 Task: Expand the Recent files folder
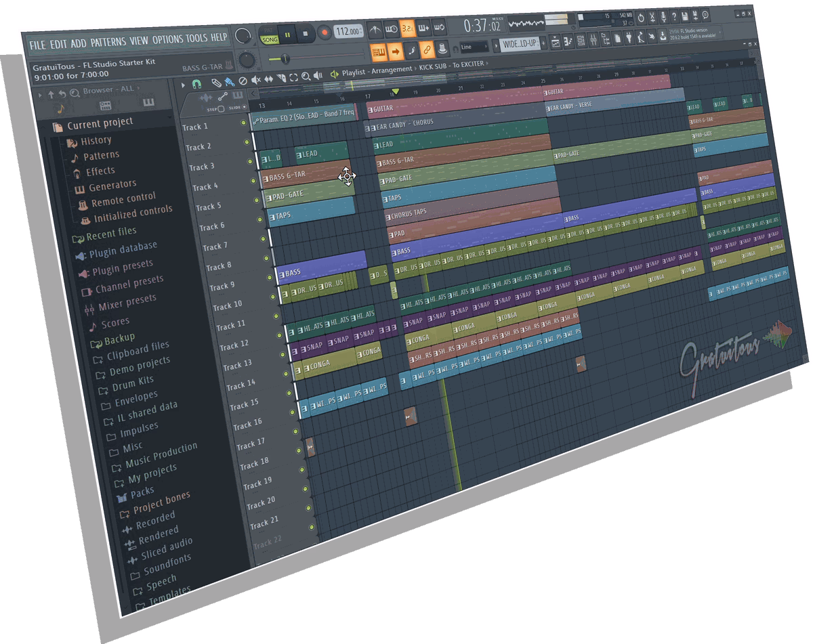point(104,235)
